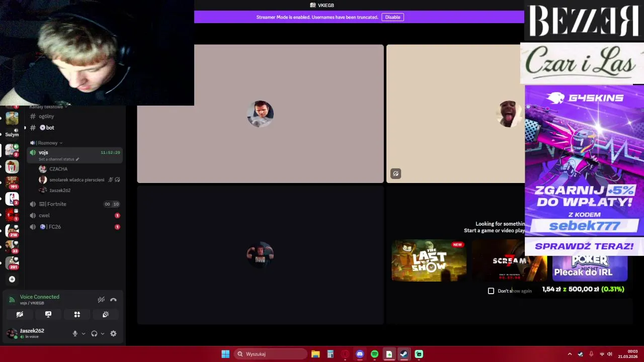Viewport: 644px width, 362px height.
Task: Mute the microphone
Action: pyautogui.click(x=75, y=333)
